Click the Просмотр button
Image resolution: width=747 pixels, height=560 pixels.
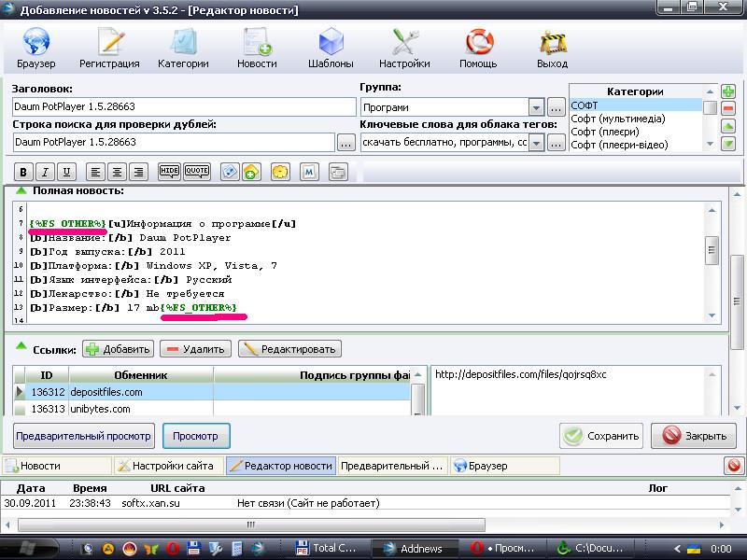coord(196,436)
